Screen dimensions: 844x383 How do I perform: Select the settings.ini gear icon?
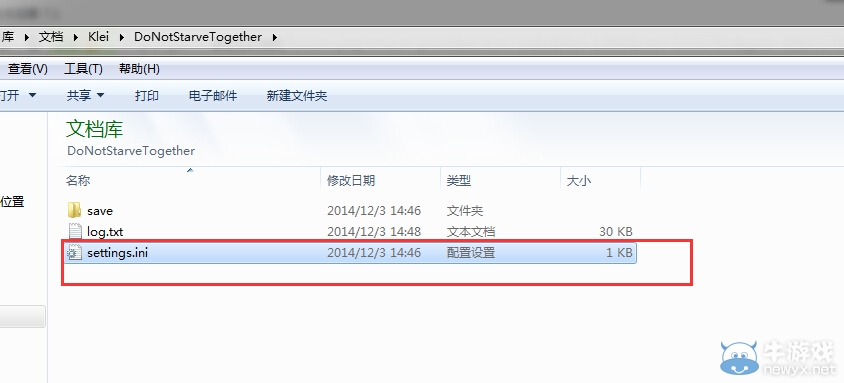point(74,253)
